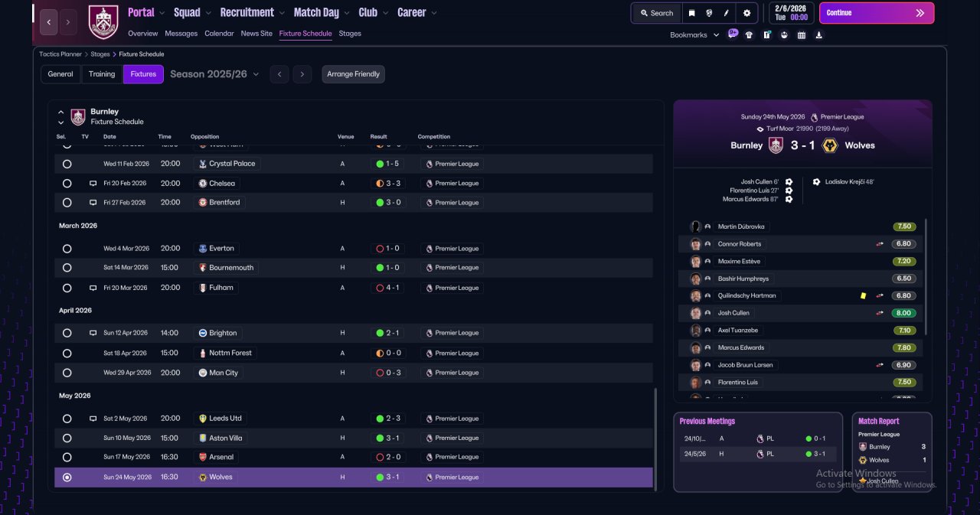Open the Portal dropdown menu
Image resolution: width=980 pixels, height=515 pixels.
point(145,12)
